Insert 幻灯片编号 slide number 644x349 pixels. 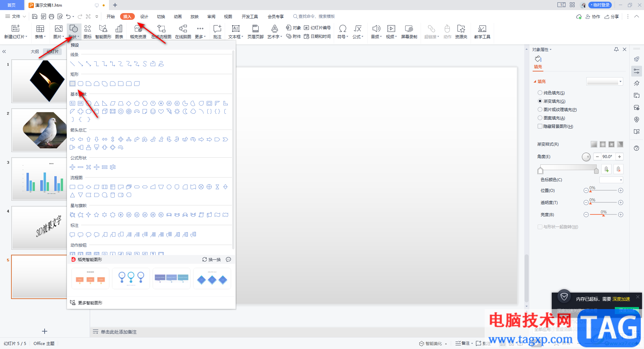pyautogui.click(x=317, y=28)
